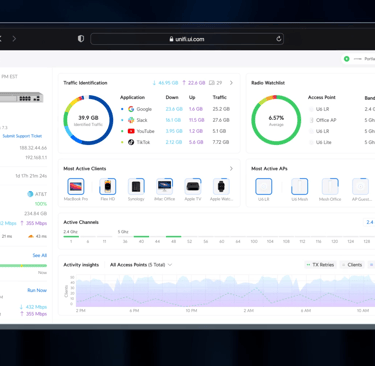Select the U6 Mesh access point icon
The width and height of the screenshot is (375, 366).
[299, 187]
